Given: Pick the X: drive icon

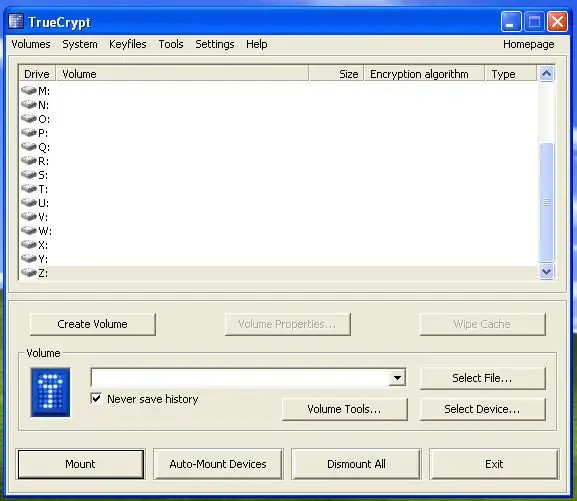Looking at the screenshot, I should [x=29, y=244].
